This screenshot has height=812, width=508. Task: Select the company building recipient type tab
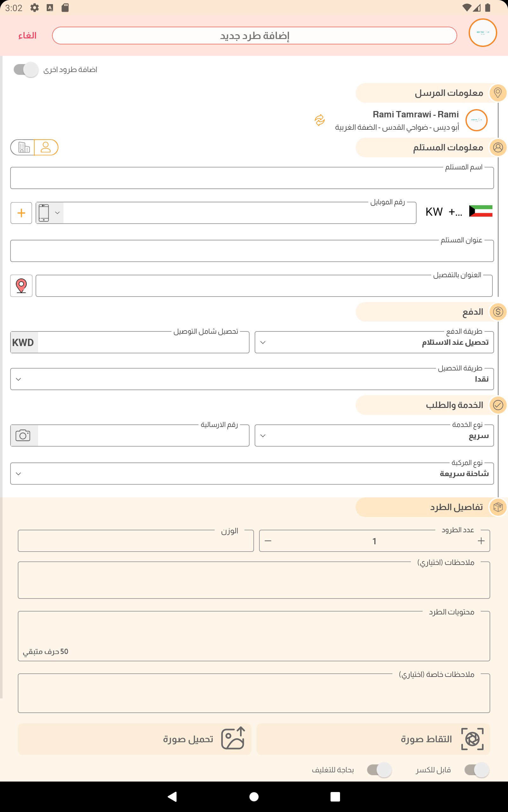click(x=23, y=147)
